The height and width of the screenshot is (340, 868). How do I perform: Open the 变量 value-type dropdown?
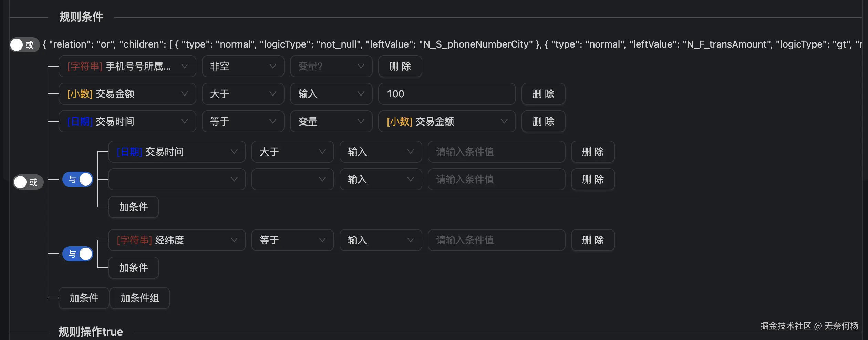331,121
